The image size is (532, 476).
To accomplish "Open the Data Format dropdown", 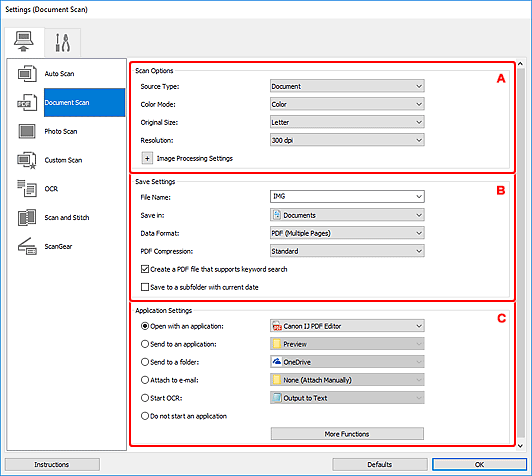I will coord(347,233).
